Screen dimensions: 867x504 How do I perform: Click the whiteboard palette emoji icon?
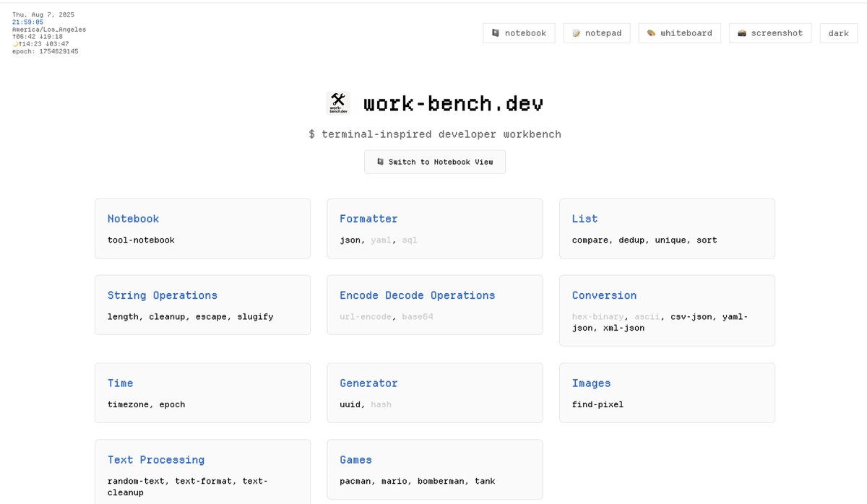click(x=651, y=33)
